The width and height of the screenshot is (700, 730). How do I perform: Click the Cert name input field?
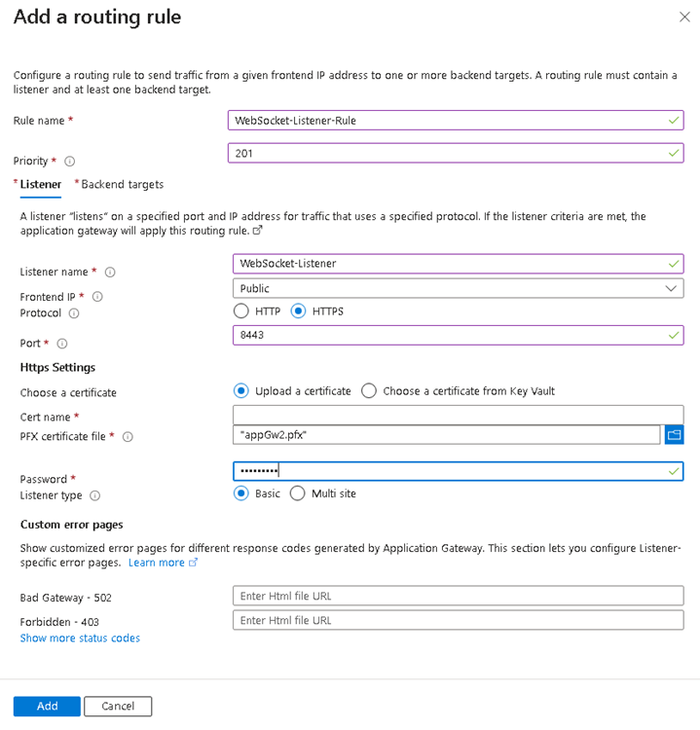[458, 416]
